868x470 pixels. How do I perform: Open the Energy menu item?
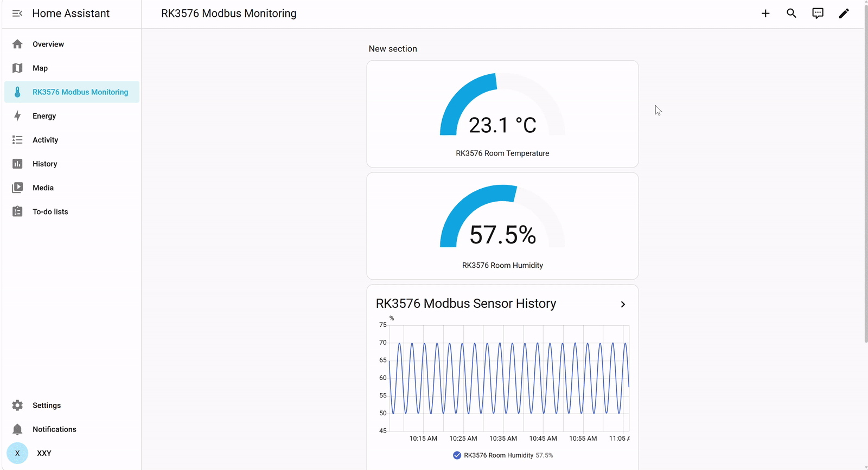[72, 116]
